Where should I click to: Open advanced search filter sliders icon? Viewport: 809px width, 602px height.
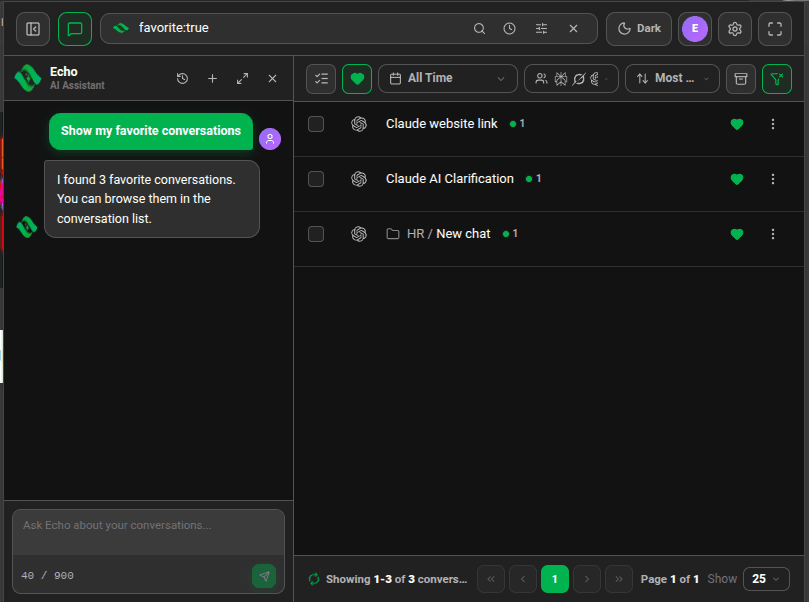click(x=541, y=28)
